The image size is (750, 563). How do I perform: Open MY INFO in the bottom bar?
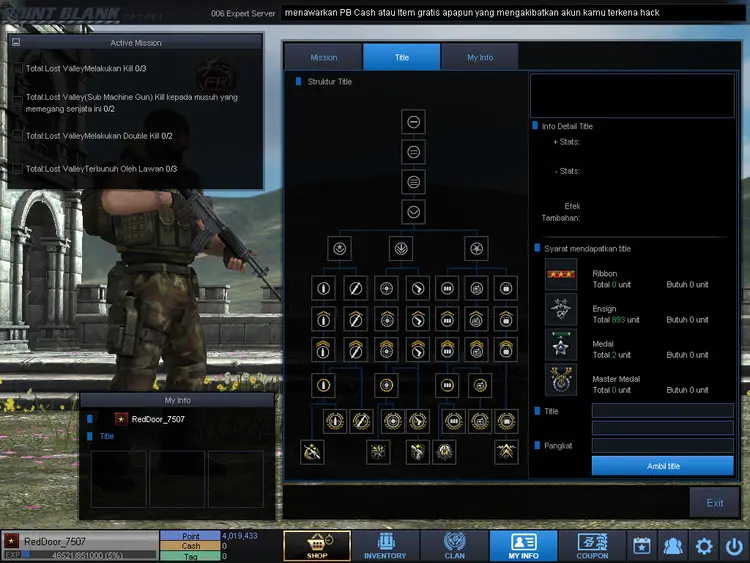coord(523,545)
